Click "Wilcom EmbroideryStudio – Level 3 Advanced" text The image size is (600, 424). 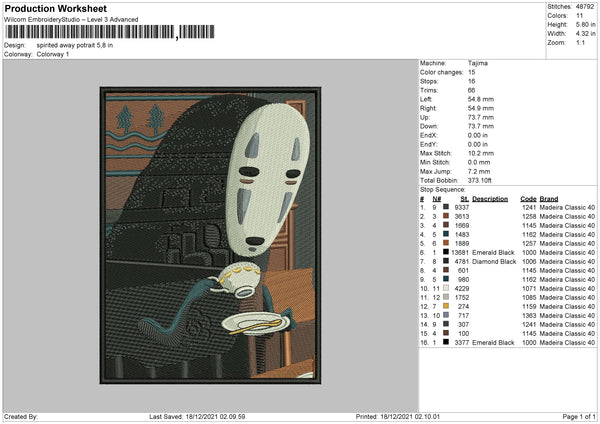71,20
